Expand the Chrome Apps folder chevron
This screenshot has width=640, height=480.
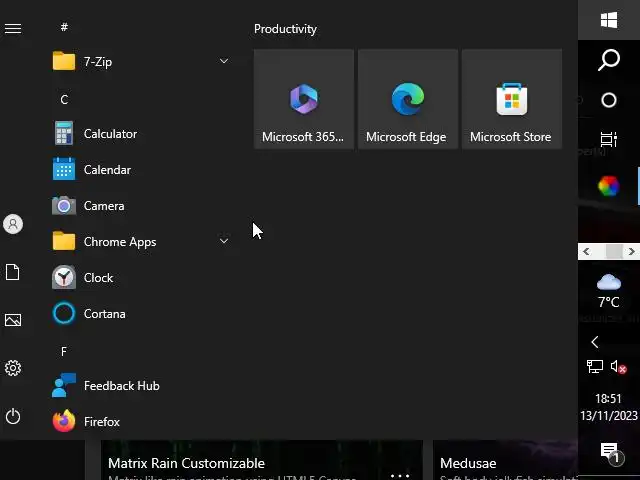click(x=224, y=241)
